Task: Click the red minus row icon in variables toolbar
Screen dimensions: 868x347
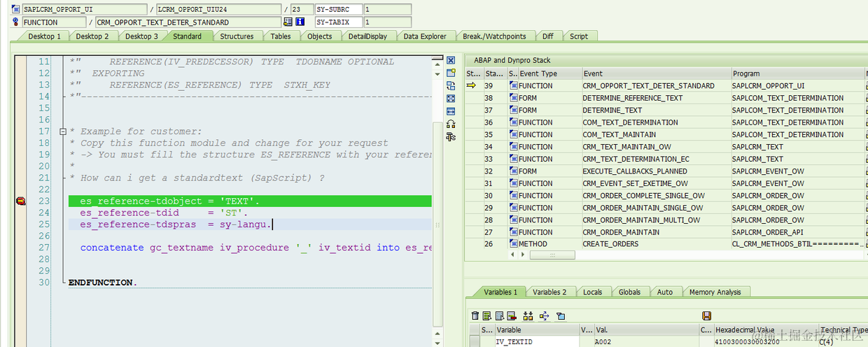Action: tap(512, 316)
